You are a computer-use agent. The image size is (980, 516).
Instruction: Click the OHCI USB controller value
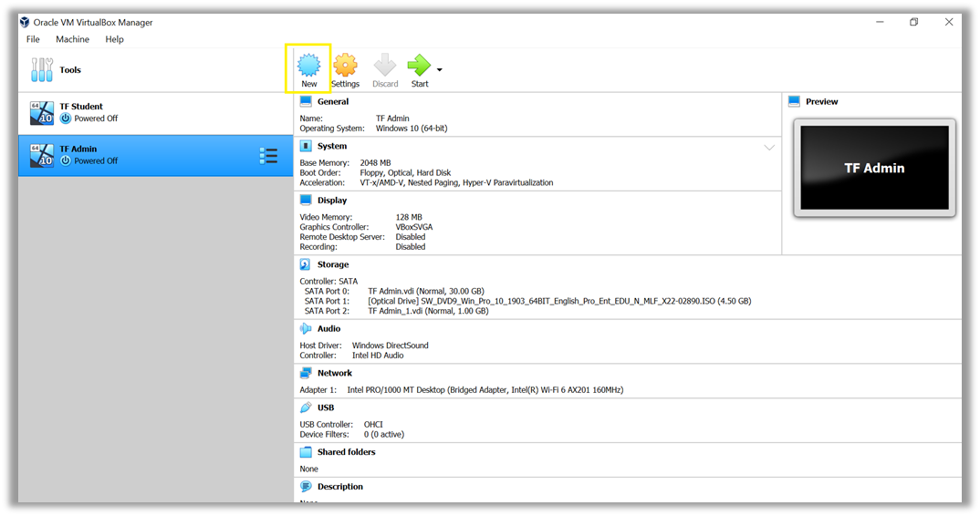(373, 424)
